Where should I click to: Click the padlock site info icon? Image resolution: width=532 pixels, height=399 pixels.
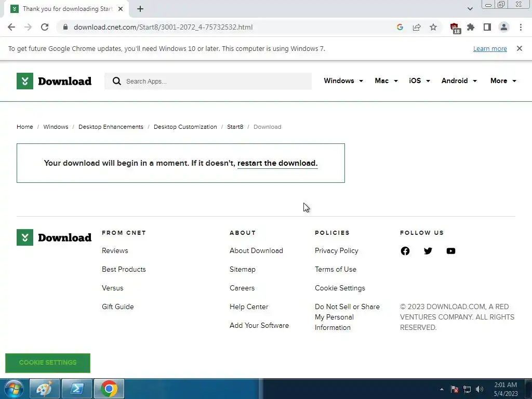[x=65, y=27]
